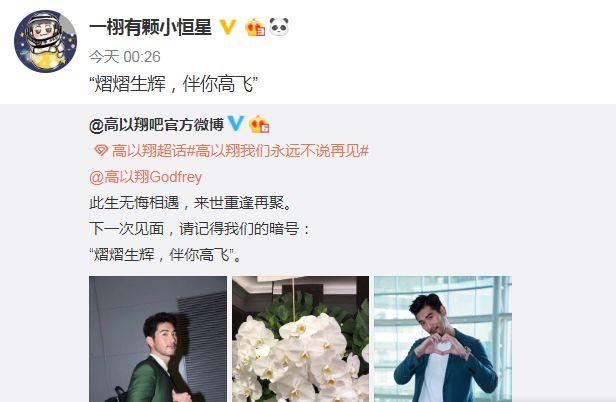View photo of man in green suit
This screenshot has height=402, width=616.
click(158, 339)
